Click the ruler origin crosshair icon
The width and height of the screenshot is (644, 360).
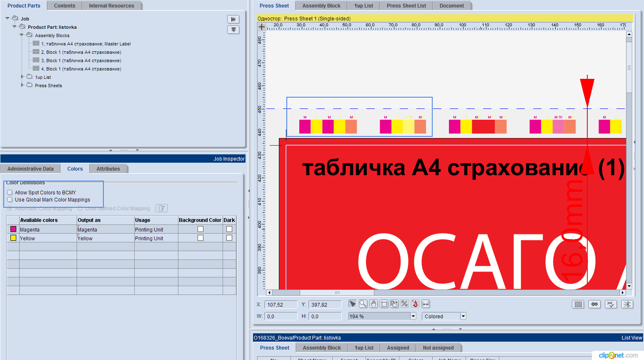tap(262, 26)
